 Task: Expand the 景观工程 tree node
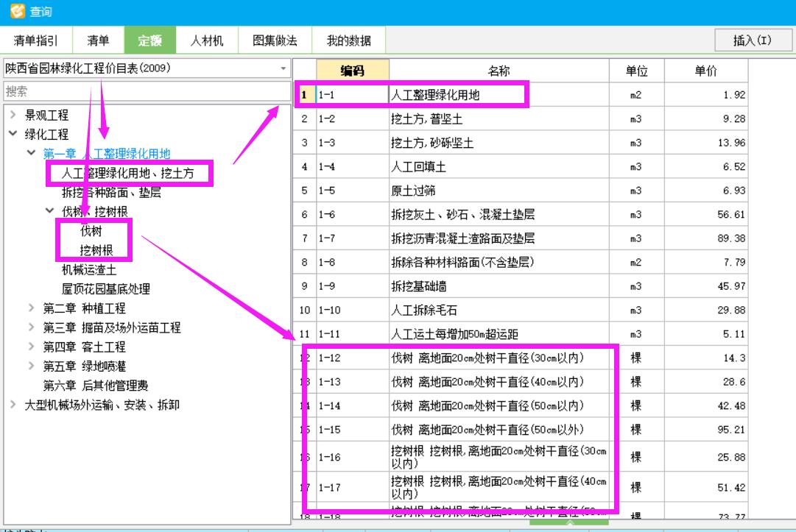(13, 115)
